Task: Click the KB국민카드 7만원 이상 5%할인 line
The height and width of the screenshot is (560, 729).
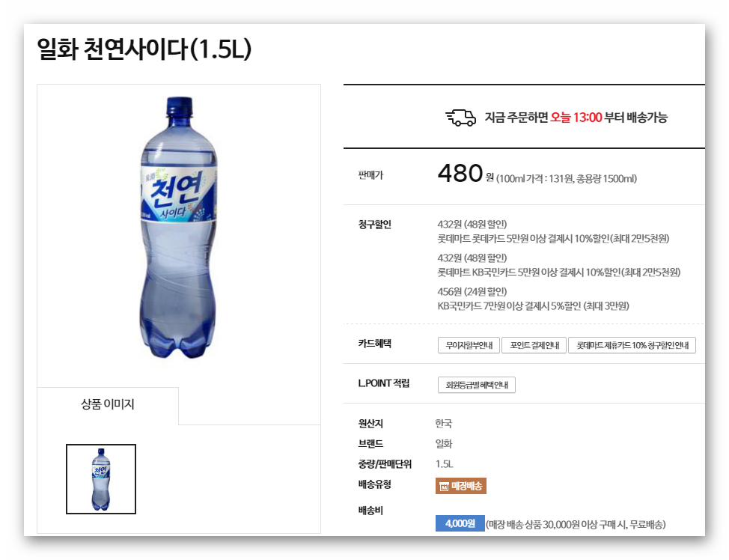Action: pyautogui.click(x=533, y=306)
